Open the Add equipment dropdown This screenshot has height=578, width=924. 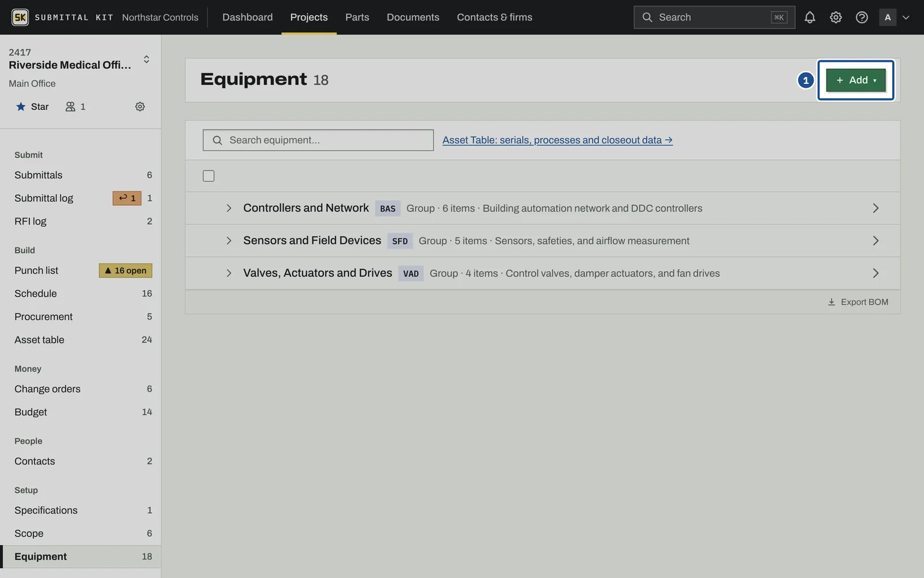click(x=855, y=80)
